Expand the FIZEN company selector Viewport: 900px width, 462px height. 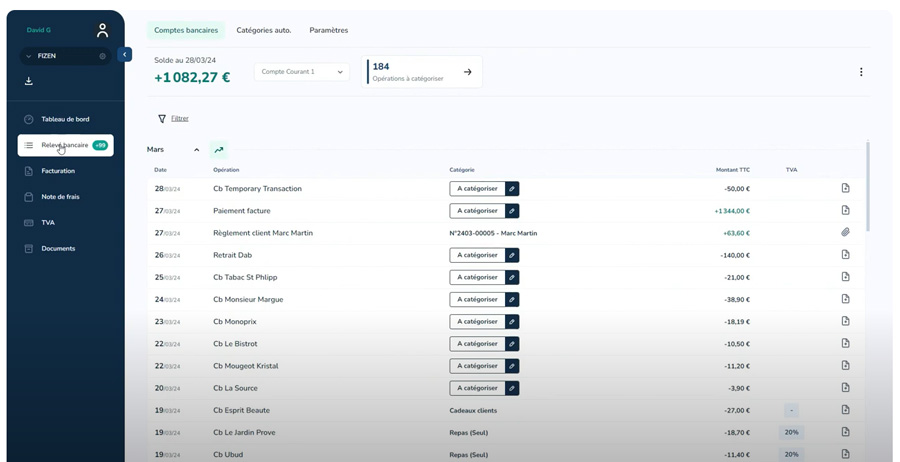(29, 56)
